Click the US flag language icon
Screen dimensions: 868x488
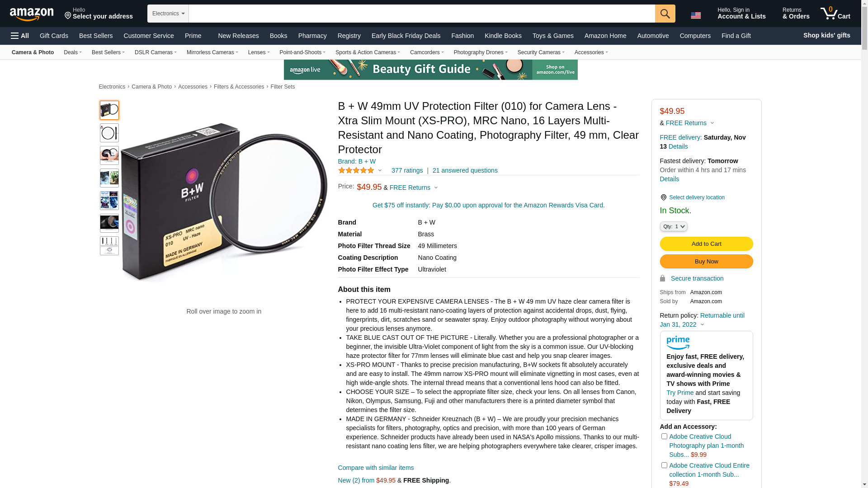point(695,15)
